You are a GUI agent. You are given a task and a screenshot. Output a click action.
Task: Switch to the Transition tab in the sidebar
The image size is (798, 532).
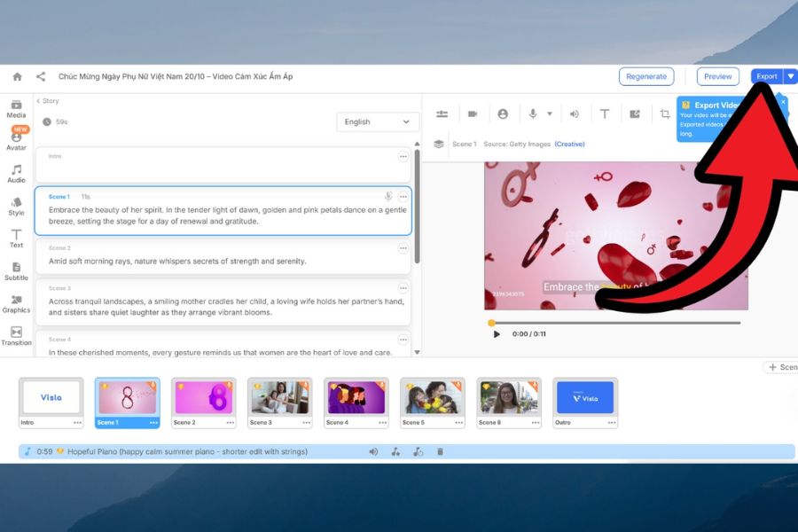(16, 336)
